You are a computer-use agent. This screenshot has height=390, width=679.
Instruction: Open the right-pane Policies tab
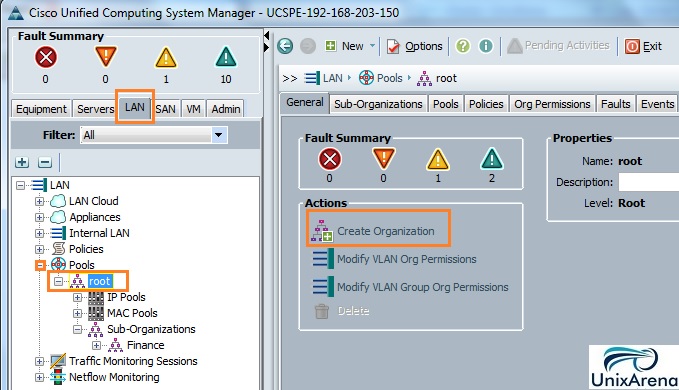pos(486,104)
